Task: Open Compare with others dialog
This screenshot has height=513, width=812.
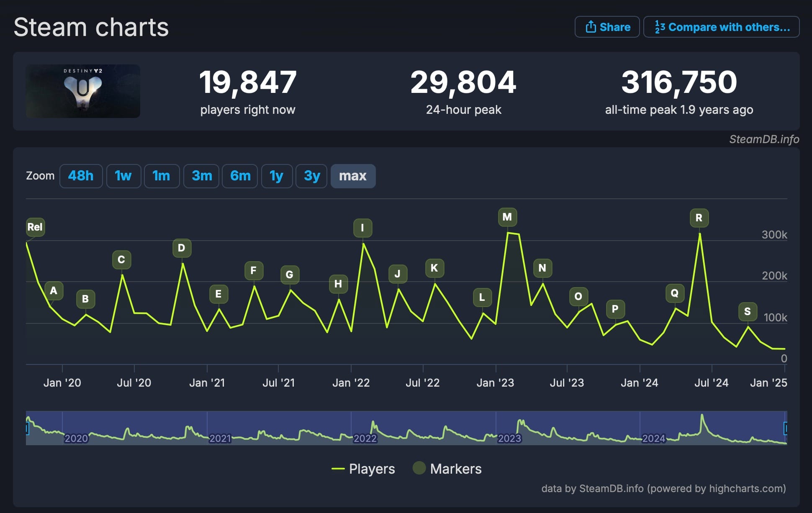Action: pos(721,27)
